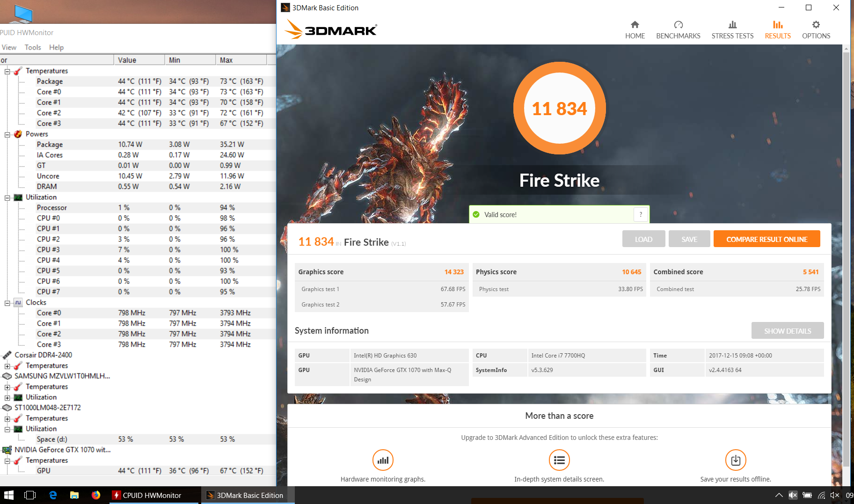This screenshot has width=854, height=504.
Task: Click the muted audio tray icon
Action: coord(793,495)
